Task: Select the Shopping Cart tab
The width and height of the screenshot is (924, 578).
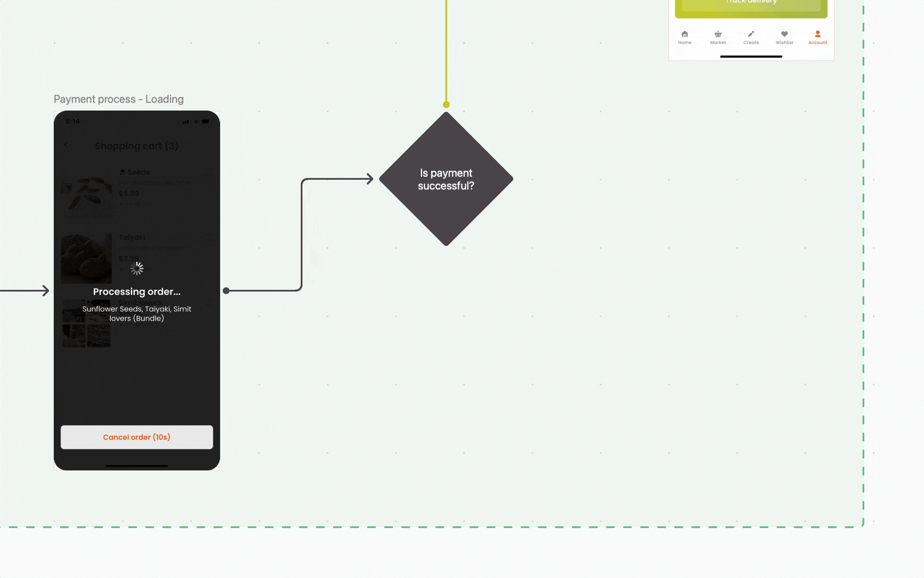Action: tap(718, 37)
